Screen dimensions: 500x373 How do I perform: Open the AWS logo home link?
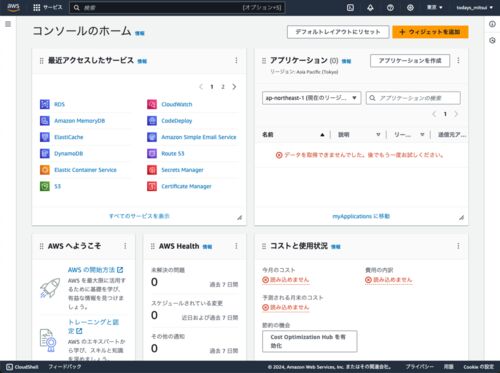click(x=13, y=7)
